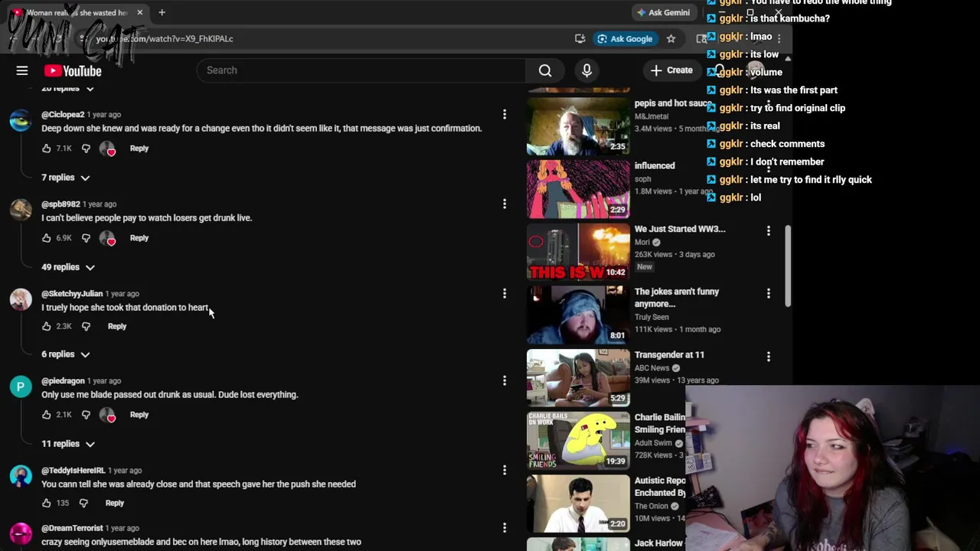Screen dimensions: 980x551
Task: Open the 'pepis and hot sauce' video thumbnail
Action: click(x=578, y=126)
